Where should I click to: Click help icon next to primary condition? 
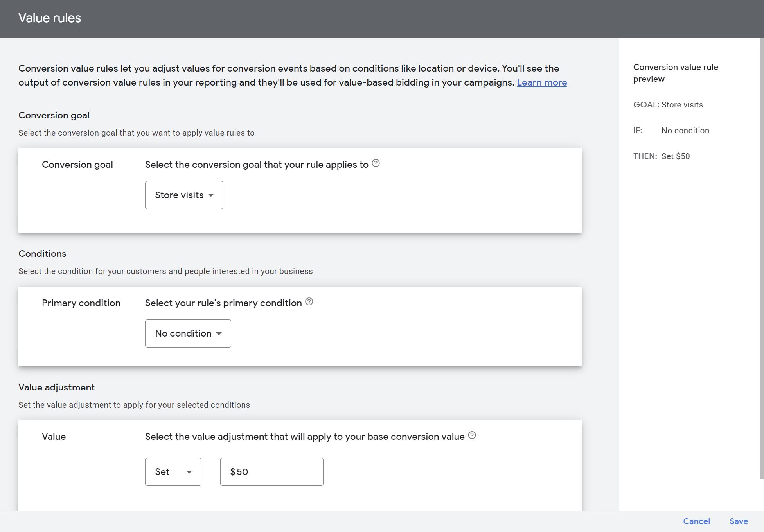tap(309, 302)
